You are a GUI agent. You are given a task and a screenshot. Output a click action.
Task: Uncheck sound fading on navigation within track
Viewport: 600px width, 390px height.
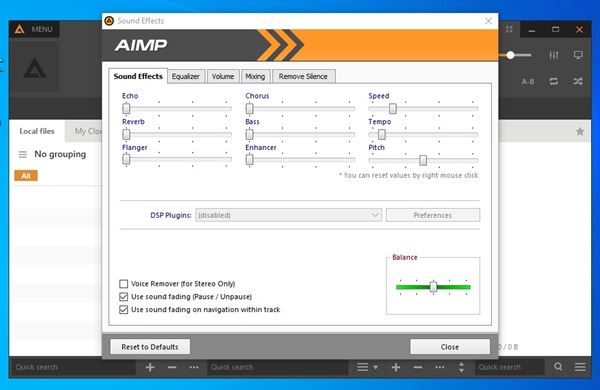click(123, 309)
